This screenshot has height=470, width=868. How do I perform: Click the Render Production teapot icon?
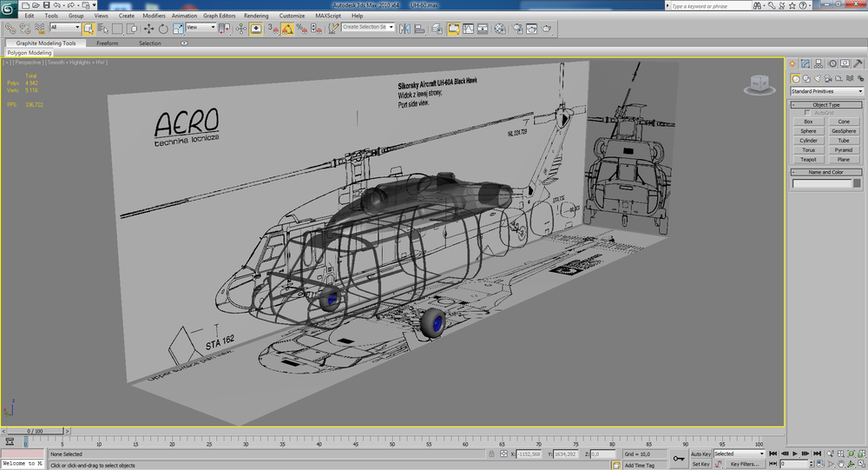(x=546, y=29)
